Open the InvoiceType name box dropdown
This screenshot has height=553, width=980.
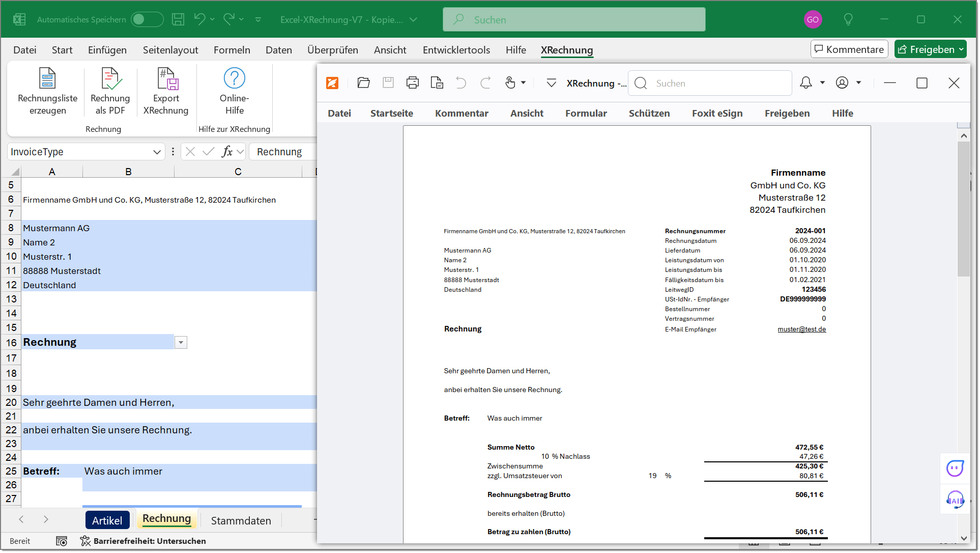click(x=157, y=152)
